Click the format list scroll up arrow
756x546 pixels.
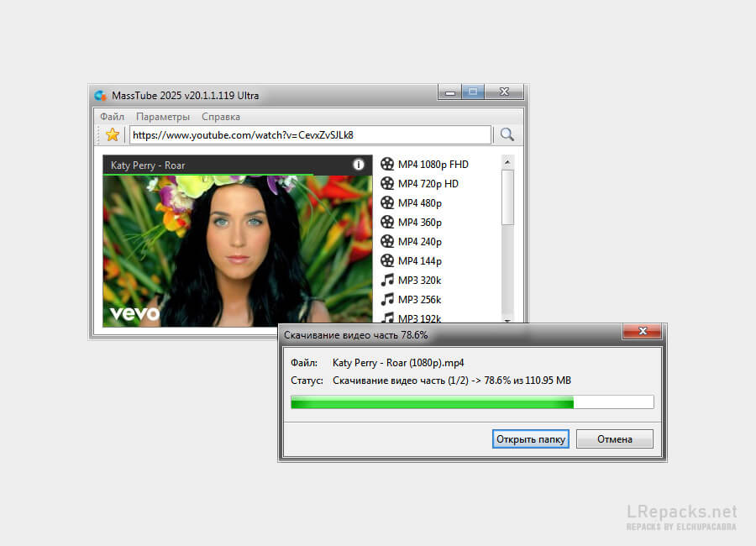click(507, 162)
